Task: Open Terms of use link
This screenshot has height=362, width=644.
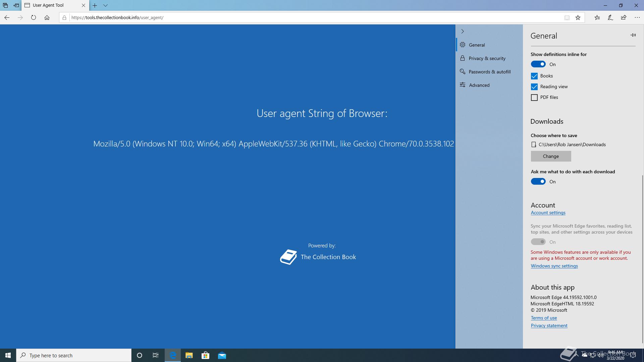Action: point(544,318)
